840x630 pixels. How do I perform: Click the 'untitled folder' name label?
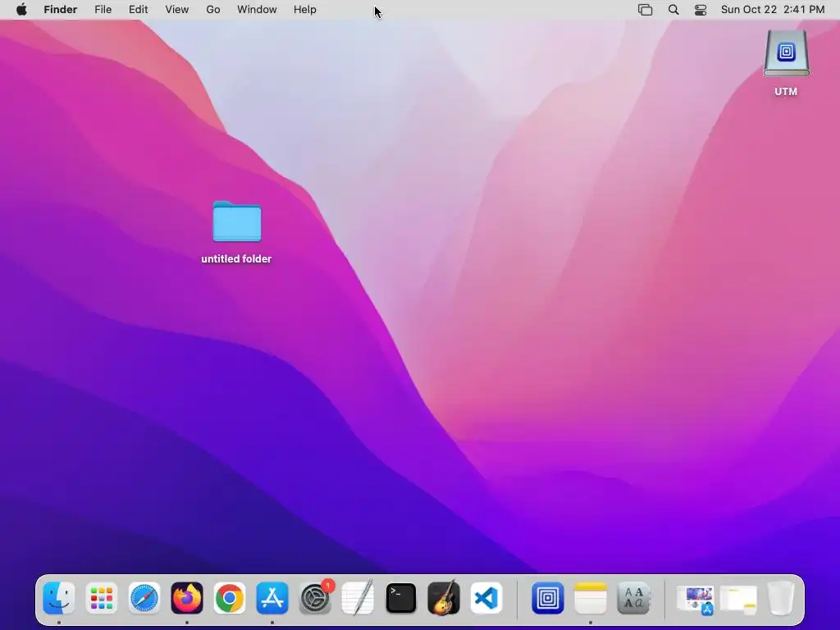point(236,258)
